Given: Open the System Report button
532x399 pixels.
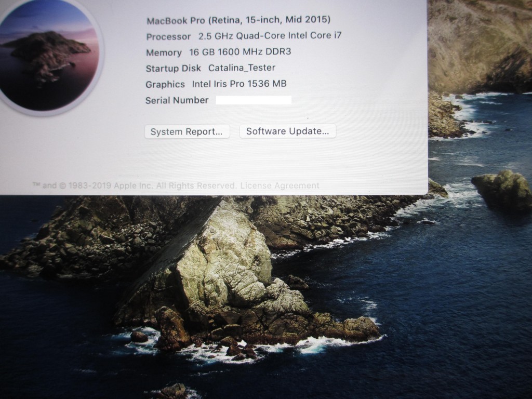Looking at the screenshot, I should tap(187, 131).
